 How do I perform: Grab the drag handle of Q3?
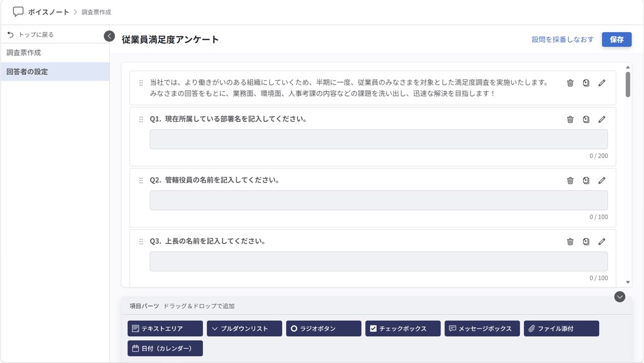pos(141,241)
